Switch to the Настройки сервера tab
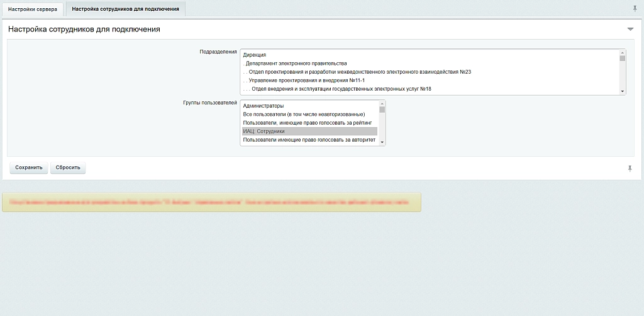The image size is (644, 316). 33,9
